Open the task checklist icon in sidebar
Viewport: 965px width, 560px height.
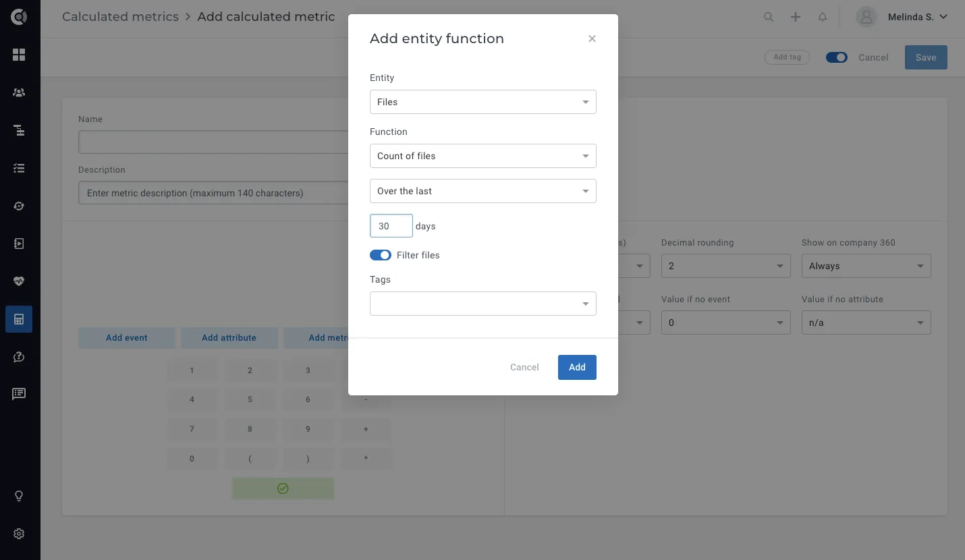(x=19, y=168)
